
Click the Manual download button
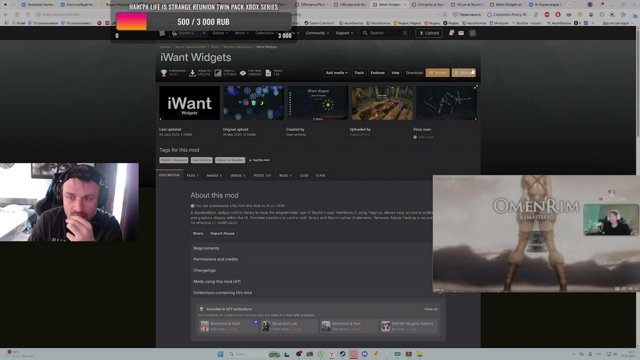click(464, 73)
